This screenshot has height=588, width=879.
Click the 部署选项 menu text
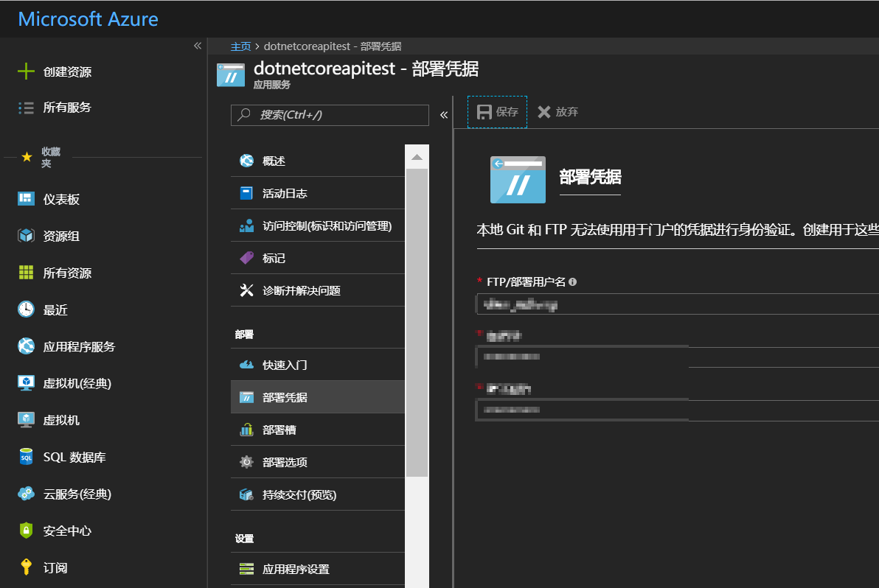tap(285, 462)
